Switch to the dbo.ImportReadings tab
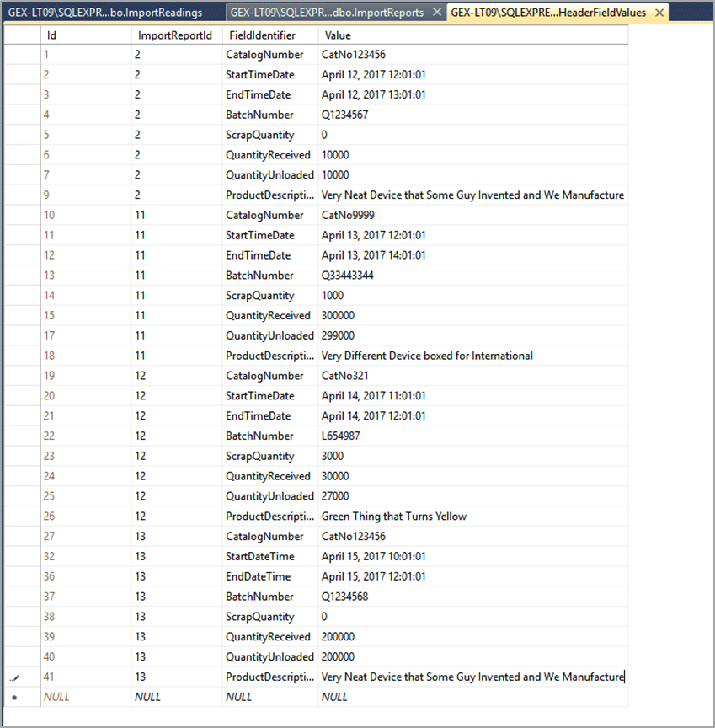This screenshot has width=715, height=728. click(105, 13)
